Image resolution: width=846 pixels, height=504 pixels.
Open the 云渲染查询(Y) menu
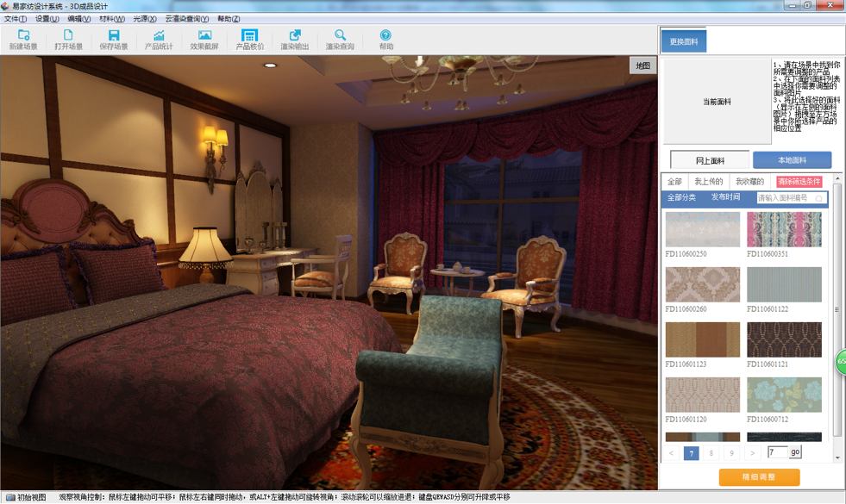(x=186, y=19)
